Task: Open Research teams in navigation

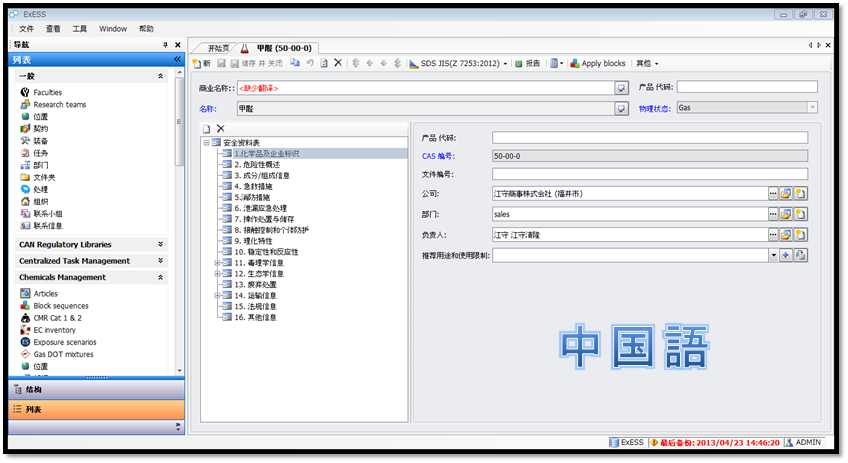Action: pos(59,104)
